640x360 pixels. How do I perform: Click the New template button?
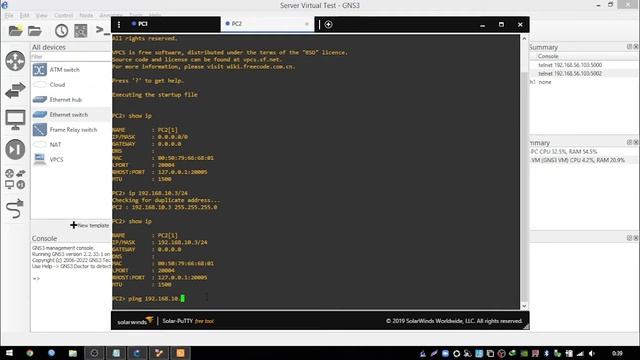click(x=90, y=225)
